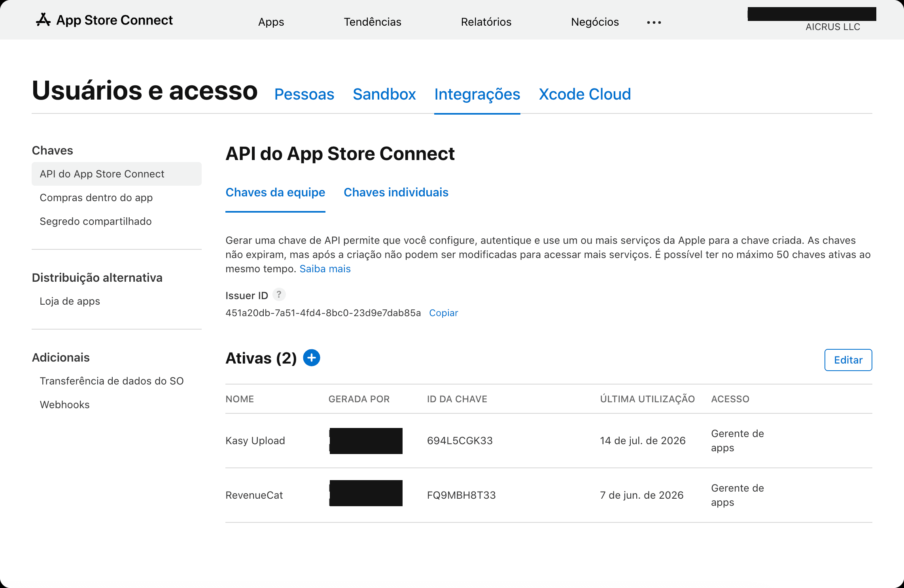Click date 14 de jul. de 2026

[643, 441]
